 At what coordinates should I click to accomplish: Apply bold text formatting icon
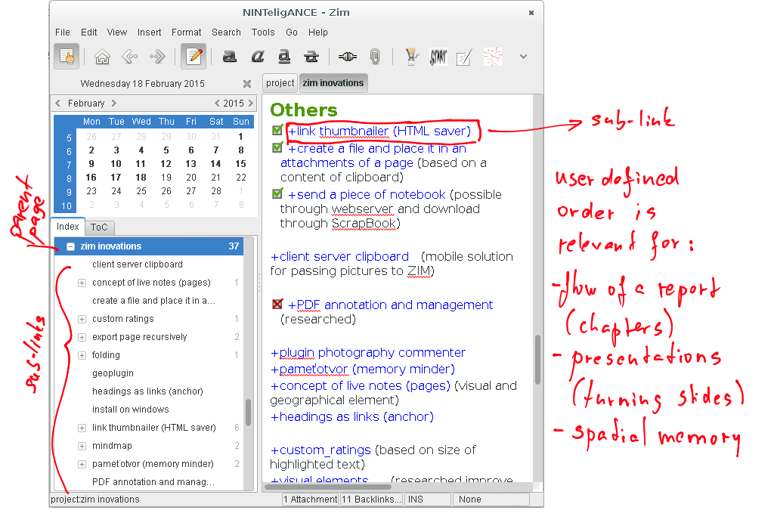230,57
